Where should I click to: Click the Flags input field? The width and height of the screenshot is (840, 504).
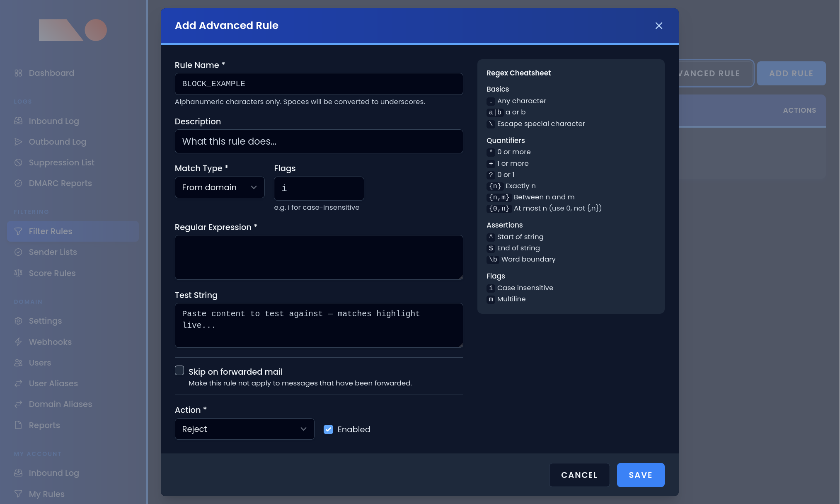pos(319,189)
